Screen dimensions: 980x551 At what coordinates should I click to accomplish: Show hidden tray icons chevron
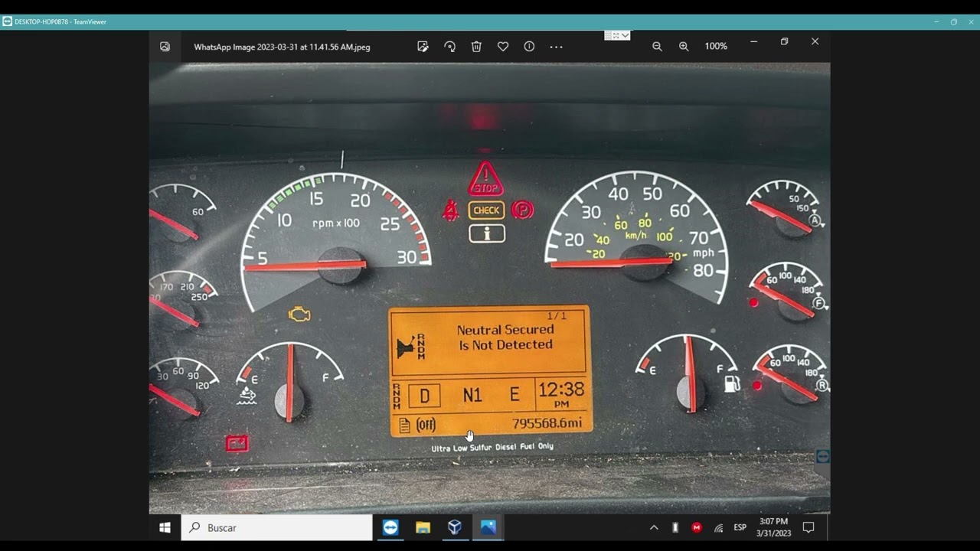coord(654,527)
